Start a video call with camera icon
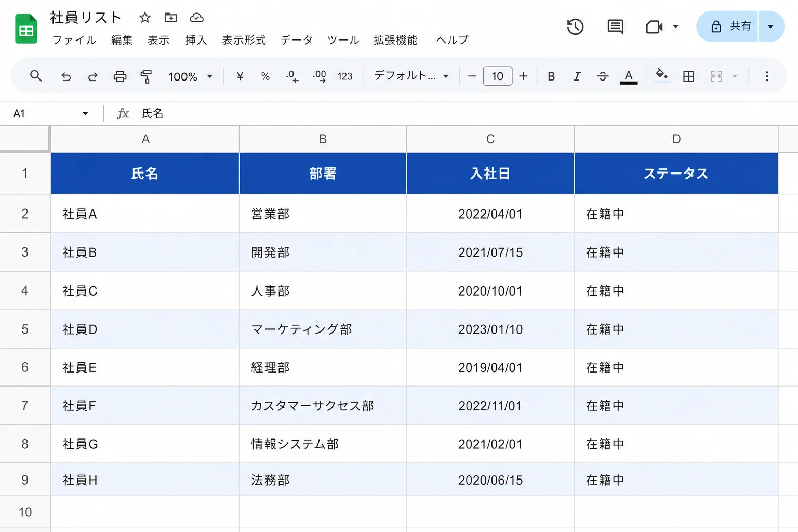The height and width of the screenshot is (532, 798). tap(654, 26)
